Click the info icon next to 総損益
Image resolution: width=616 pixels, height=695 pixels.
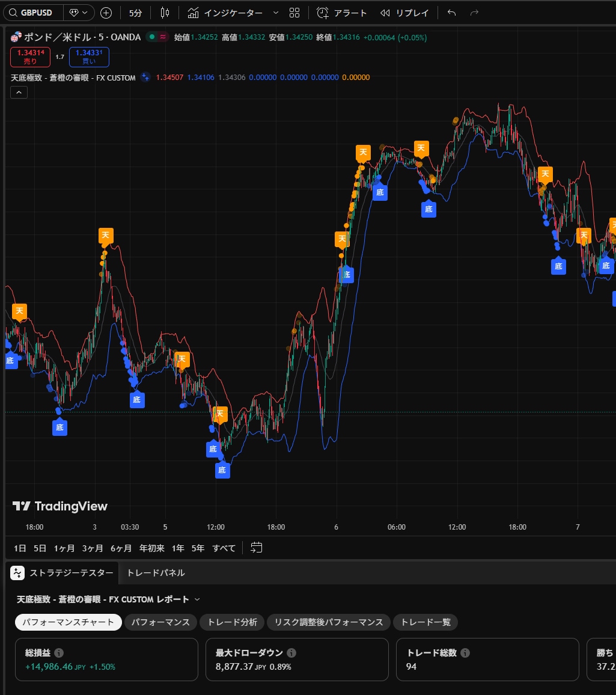click(x=59, y=653)
